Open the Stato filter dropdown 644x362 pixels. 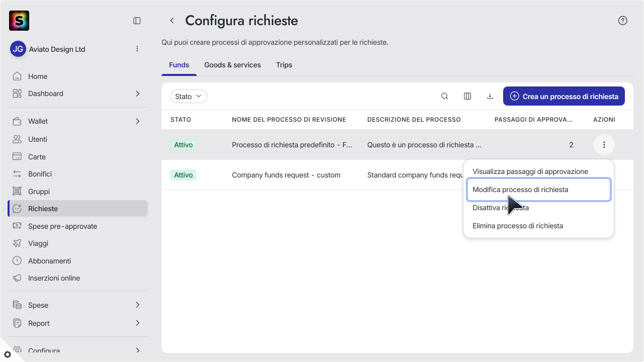pos(189,97)
